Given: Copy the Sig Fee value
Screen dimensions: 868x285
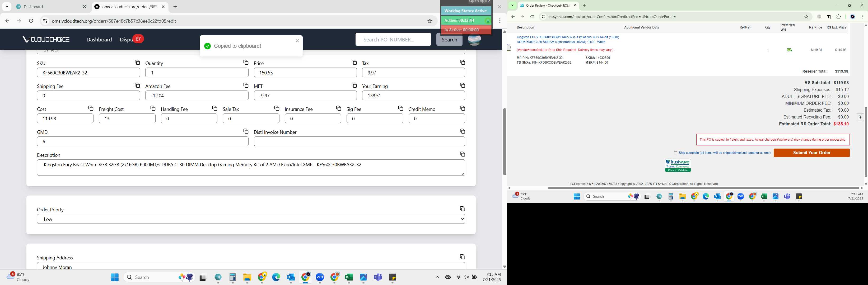Looking at the screenshot, I should coord(400,108).
